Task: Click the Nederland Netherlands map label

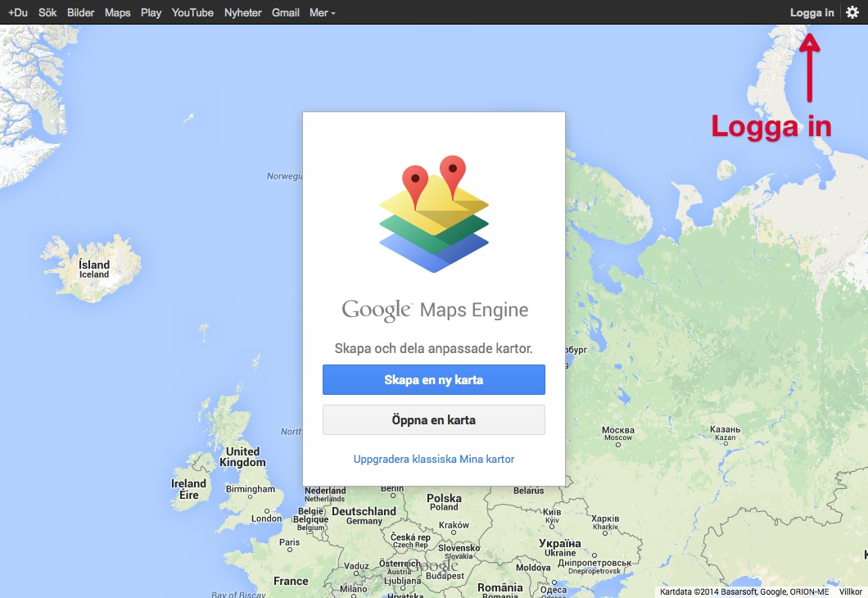Action: pyautogui.click(x=325, y=495)
